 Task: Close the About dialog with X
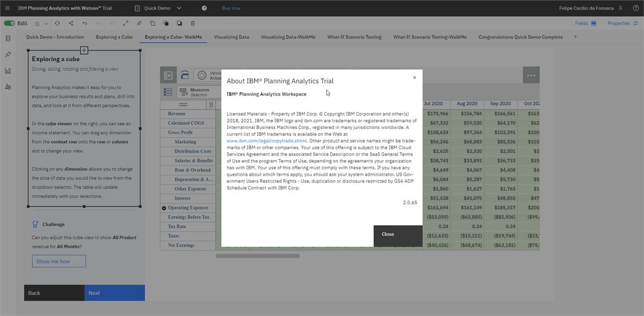click(414, 77)
